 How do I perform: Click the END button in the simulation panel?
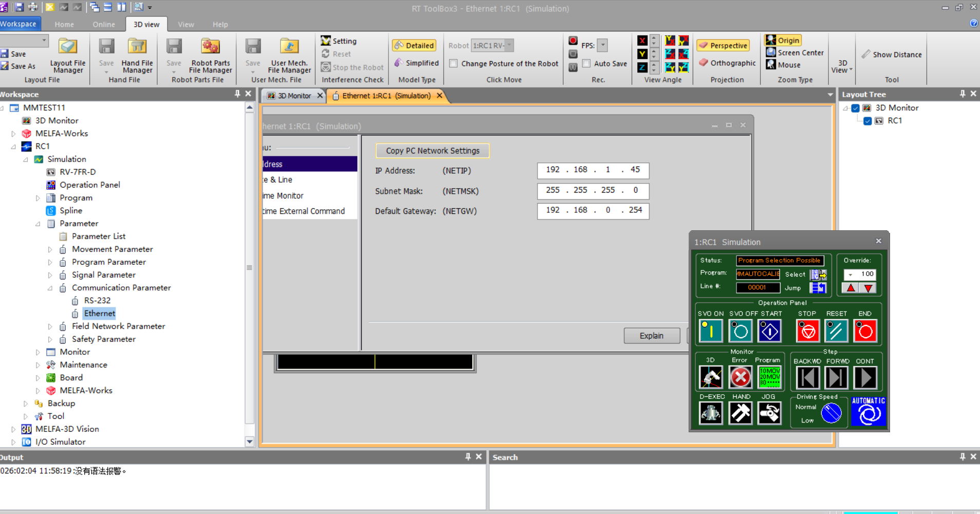point(865,331)
